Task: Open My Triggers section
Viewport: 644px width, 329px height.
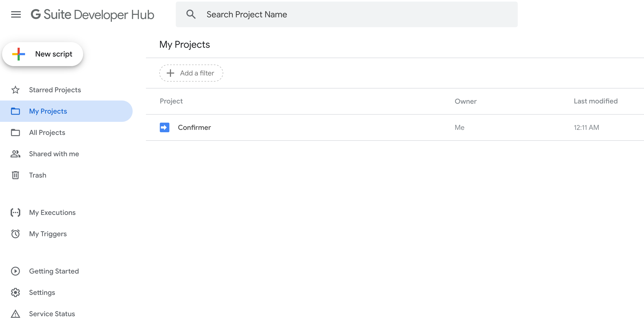Action: pyautogui.click(x=47, y=234)
